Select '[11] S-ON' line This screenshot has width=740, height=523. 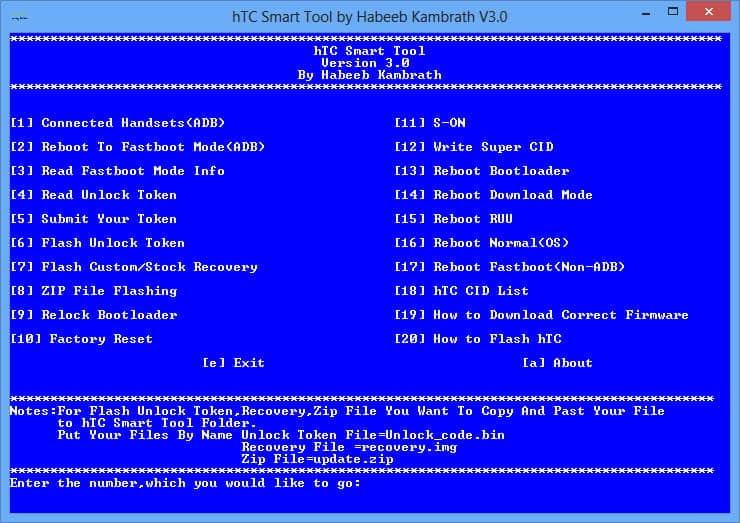click(430, 123)
